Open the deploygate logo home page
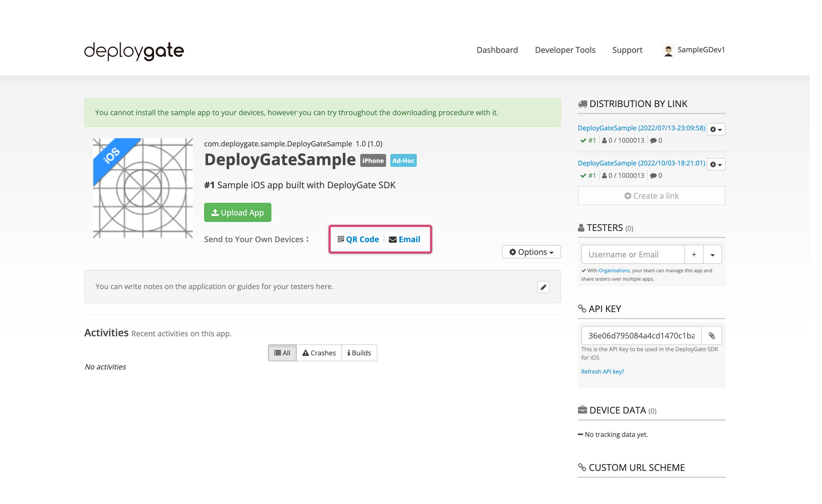Viewport: 822px width, 504px height. pyautogui.click(x=134, y=51)
